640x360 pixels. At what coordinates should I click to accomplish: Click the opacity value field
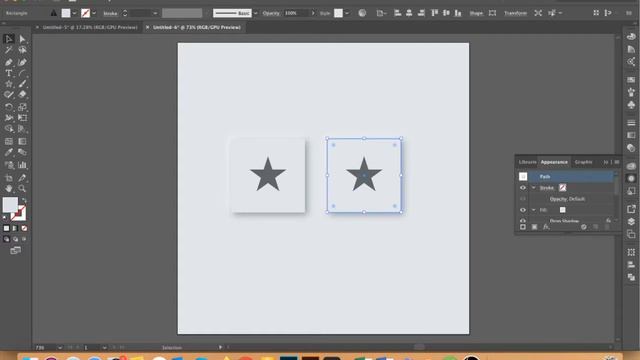[297, 13]
